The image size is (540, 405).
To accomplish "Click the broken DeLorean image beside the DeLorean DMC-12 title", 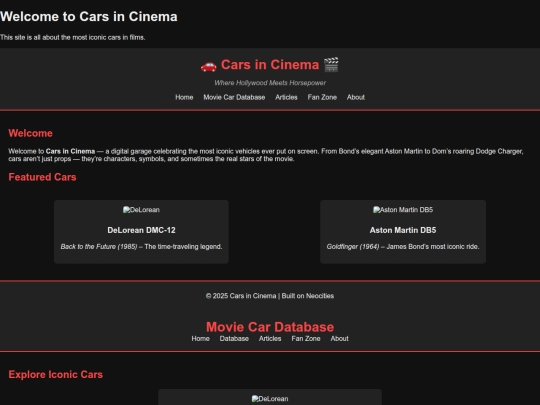I will [141, 210].
